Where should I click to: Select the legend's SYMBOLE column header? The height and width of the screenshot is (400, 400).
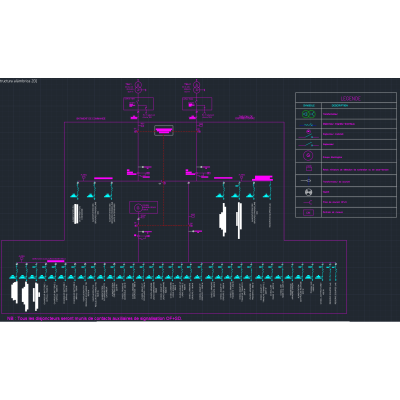point(308,105)
